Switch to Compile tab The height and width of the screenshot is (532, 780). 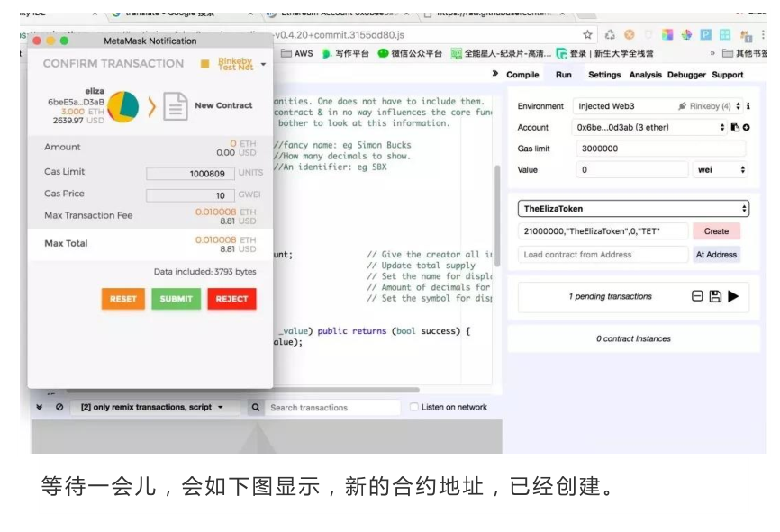click(522, 75)
